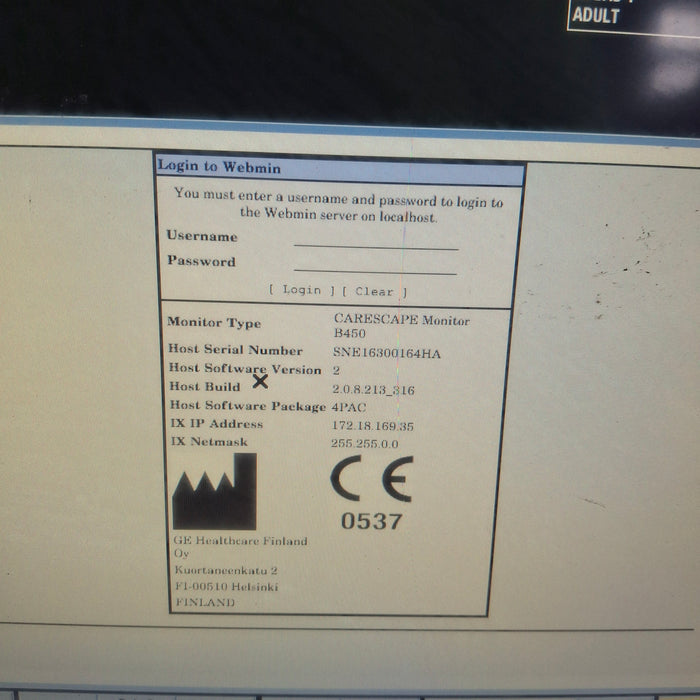
Task: Click the 'Kuortaneenkatu 2' address line
Action: click(x=226, y=571)
